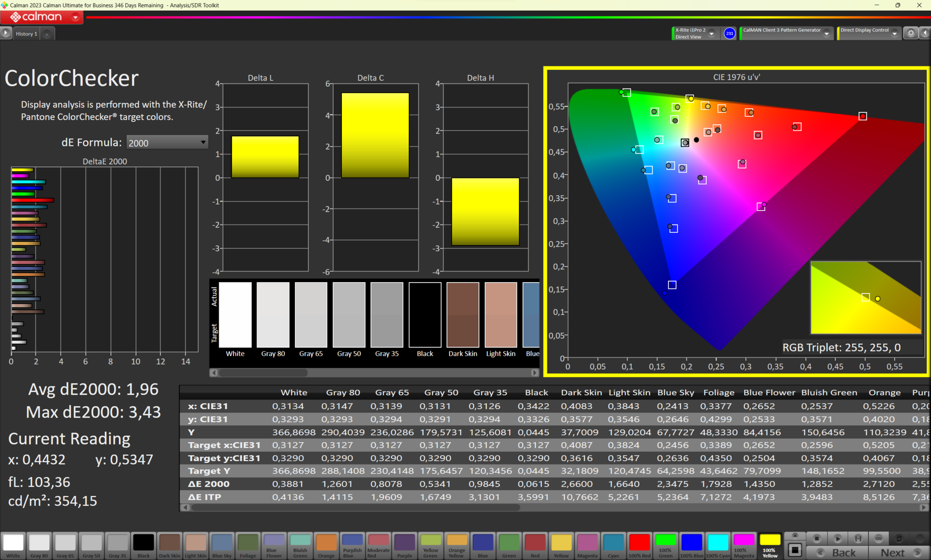Open the calman logo main menu
Viewport: 931px width, 560px height.
42,17
